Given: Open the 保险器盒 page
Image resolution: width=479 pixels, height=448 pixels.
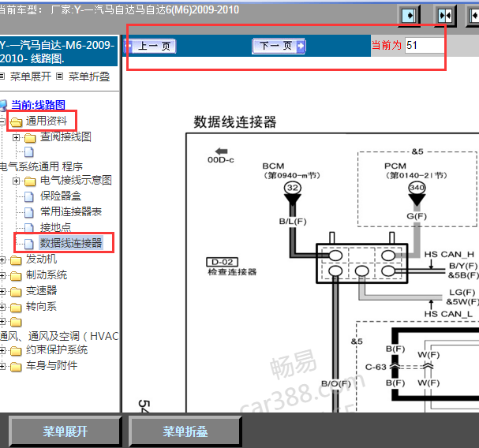Looking at the screenshot, I should [x=61, y=196].
